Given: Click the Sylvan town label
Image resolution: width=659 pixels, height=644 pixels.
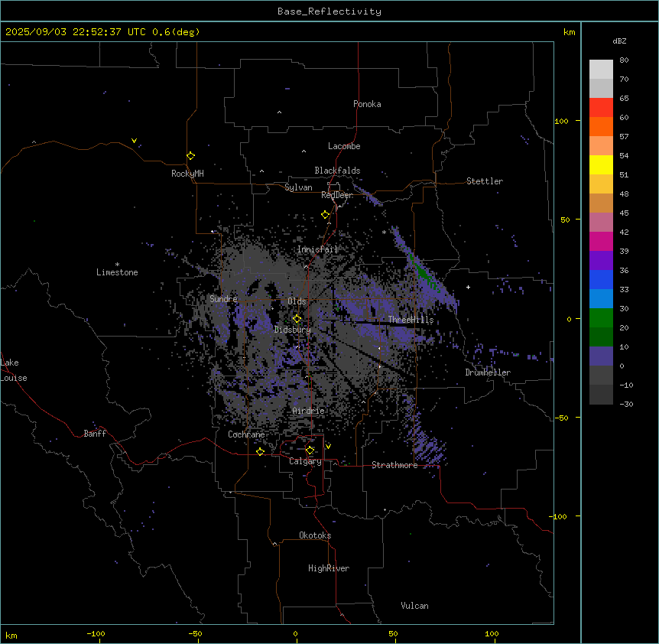Looking at the screenshot, I should pos(298,187).
